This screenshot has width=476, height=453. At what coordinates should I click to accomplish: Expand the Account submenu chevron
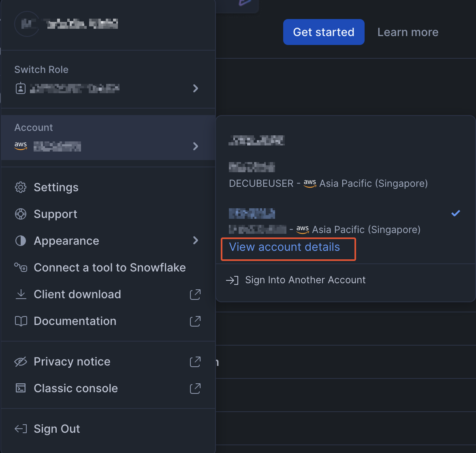196,146
